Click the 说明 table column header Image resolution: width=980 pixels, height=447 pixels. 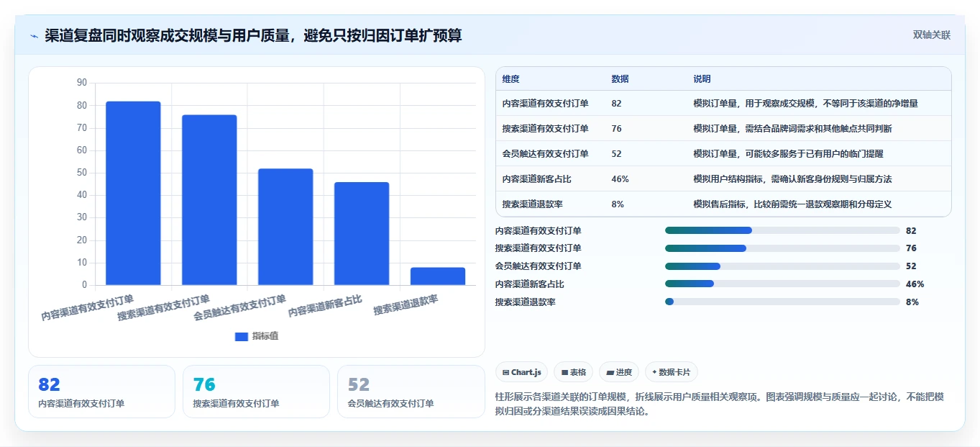[x=702, y=78]
